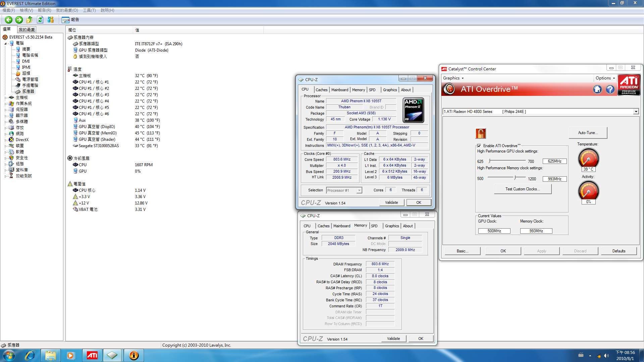
Task: Open the Radeon HD 4800 display dropdown
Action: (x=636, y=112)
